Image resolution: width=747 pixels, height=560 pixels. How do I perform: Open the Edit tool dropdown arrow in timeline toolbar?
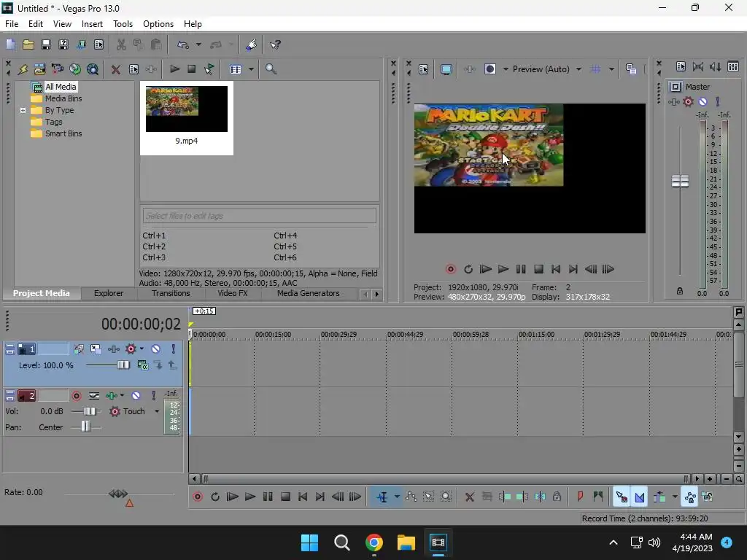(x=397, y=497)
